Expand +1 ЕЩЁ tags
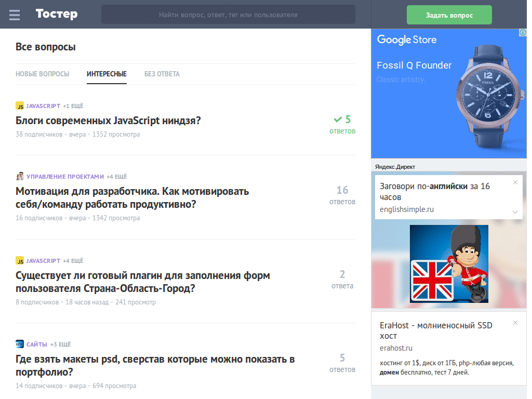Viewport: 532px width, 399px height. click(x=73, y=106)
